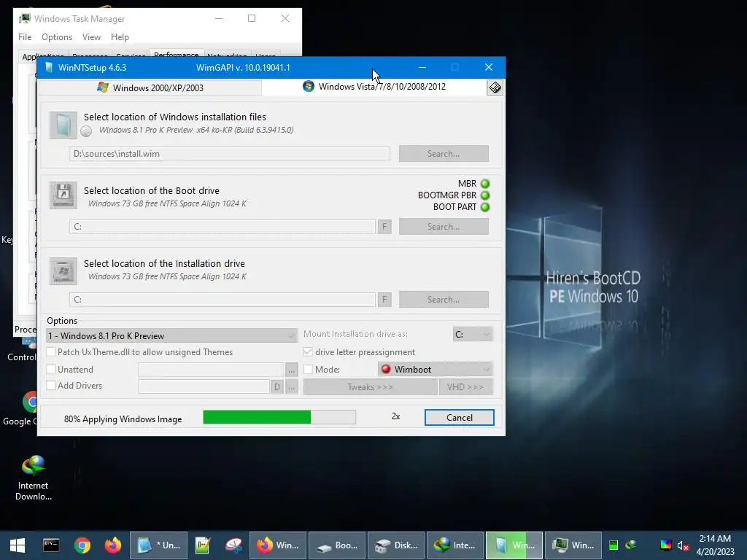This screenshot has width=747, height=560.
Task: Click Search for Installation drive
Action: 444,300
